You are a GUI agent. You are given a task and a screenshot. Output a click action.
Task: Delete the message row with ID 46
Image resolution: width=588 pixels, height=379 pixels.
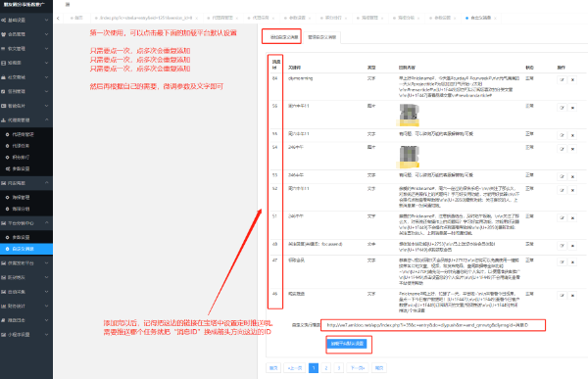[x=572, y=296]
